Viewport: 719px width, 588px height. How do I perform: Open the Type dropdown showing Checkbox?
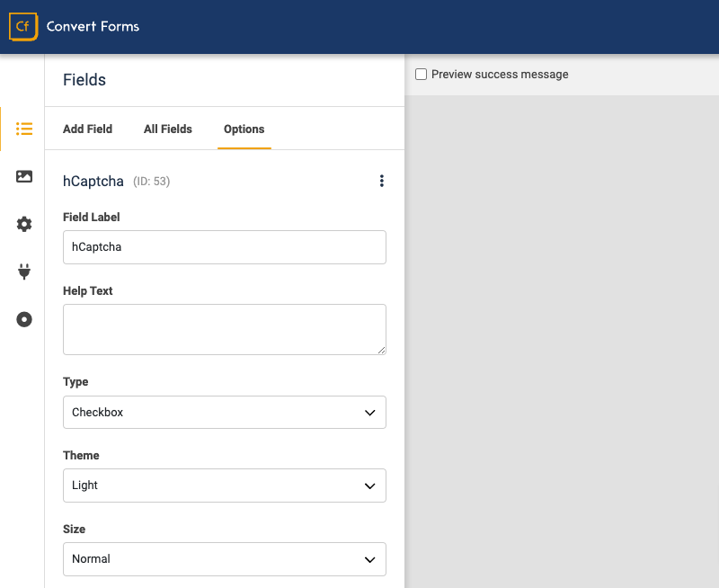coord(225,413)
